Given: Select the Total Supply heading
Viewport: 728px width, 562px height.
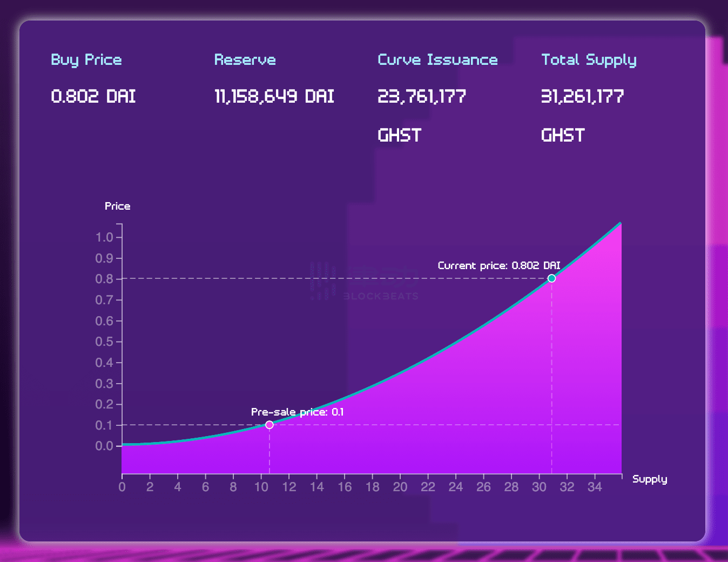Looking at the screenshot, I should point(589,60).
